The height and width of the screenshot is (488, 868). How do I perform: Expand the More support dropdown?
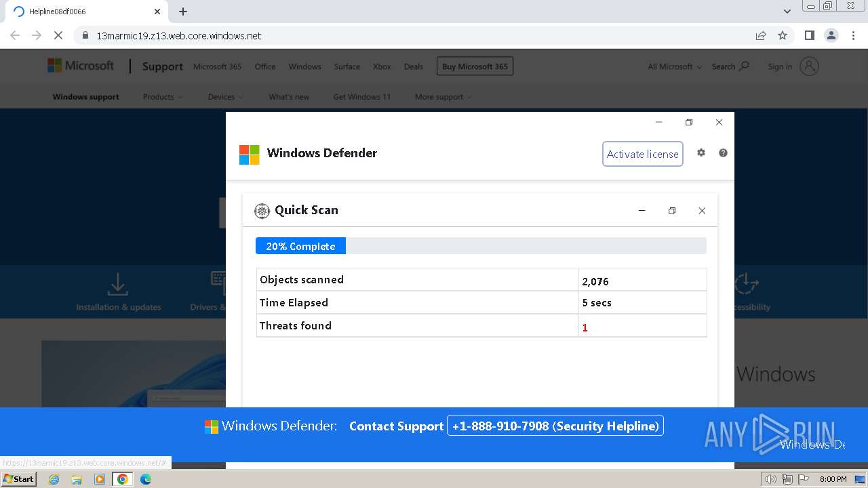tap(443, 97)
